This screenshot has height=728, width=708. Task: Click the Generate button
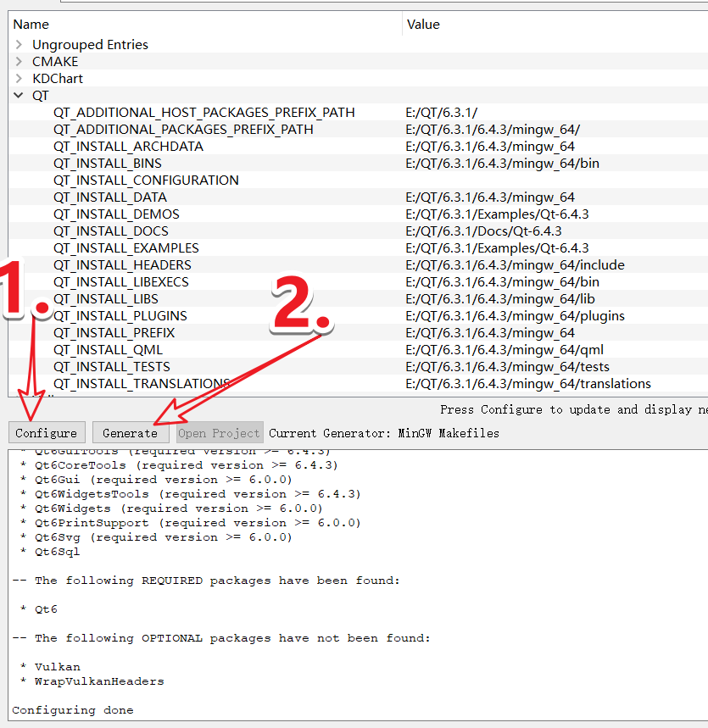click(130, 433)
